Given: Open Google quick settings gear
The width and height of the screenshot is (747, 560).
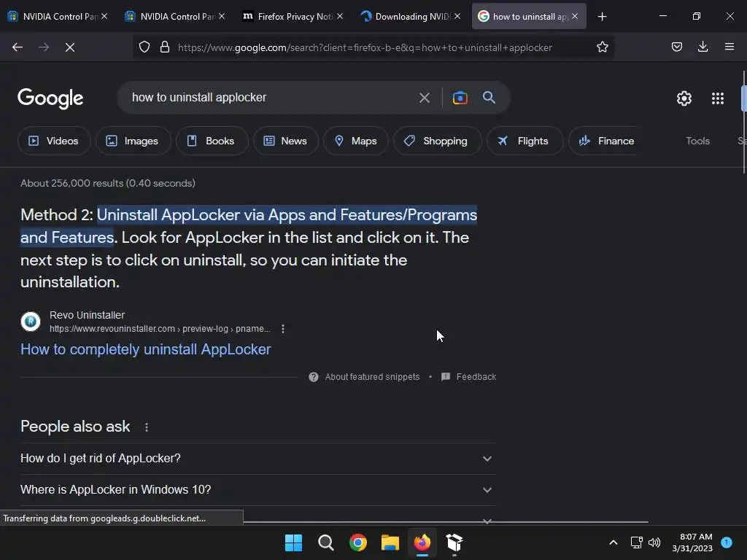Looking at the screenshot, I should [684, 98].
